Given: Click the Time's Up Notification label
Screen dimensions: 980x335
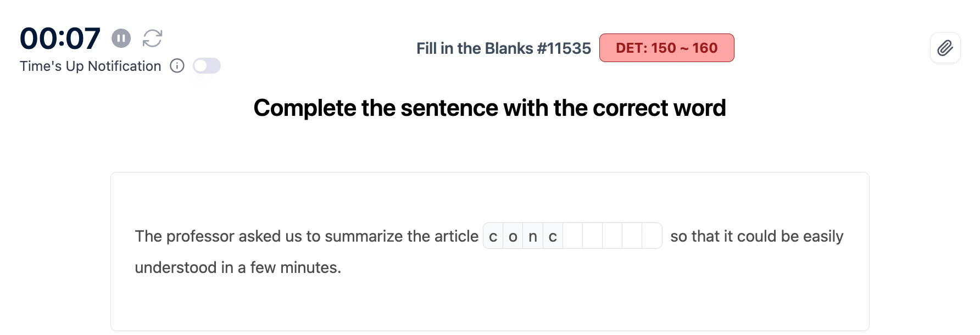Looking at the screenshot, I should (91, 66).
